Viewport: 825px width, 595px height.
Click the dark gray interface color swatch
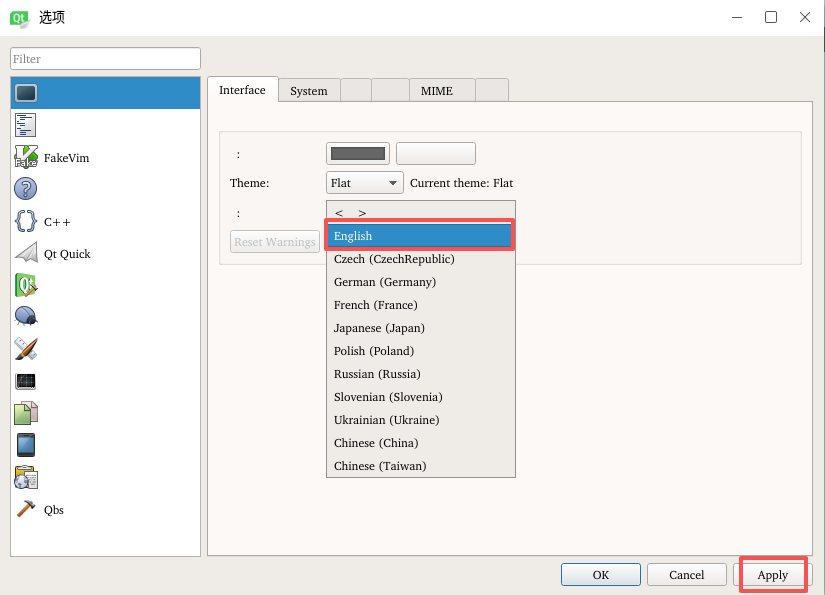point(358,153)
